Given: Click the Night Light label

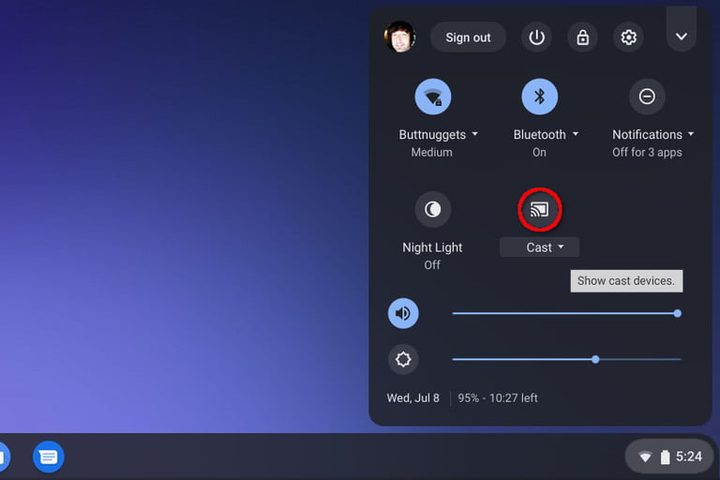Looking at the screenshot, I should pyautogui.click(x=432, y=248).
